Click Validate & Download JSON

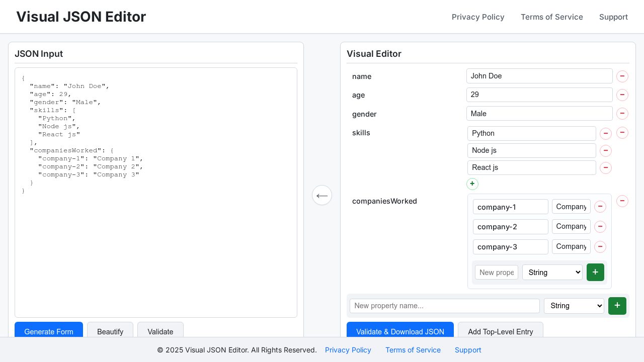tap(400, 332)
